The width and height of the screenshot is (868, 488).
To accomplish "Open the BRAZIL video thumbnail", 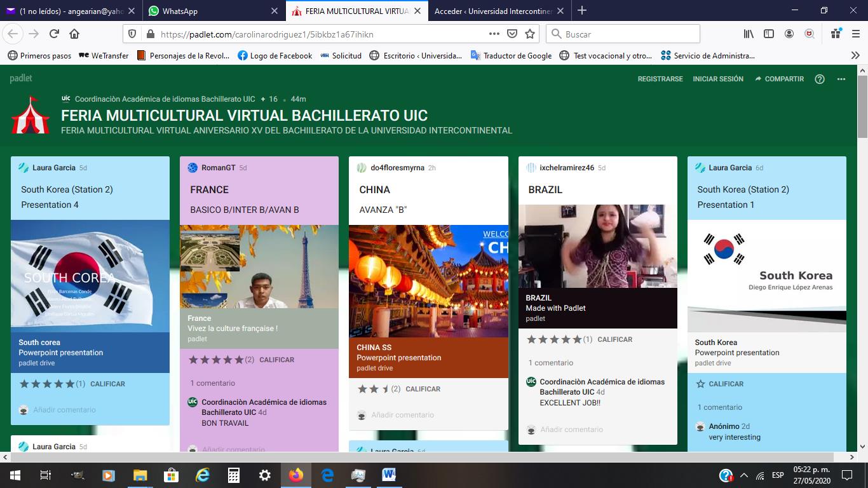I will pyautogui.click(x=598, y=246).
